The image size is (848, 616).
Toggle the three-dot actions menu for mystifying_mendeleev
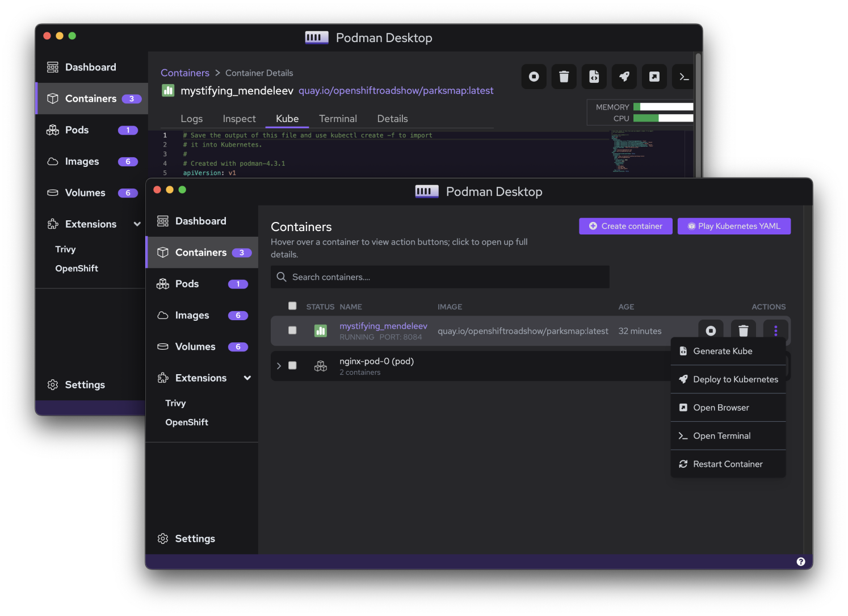click(775, 330)
